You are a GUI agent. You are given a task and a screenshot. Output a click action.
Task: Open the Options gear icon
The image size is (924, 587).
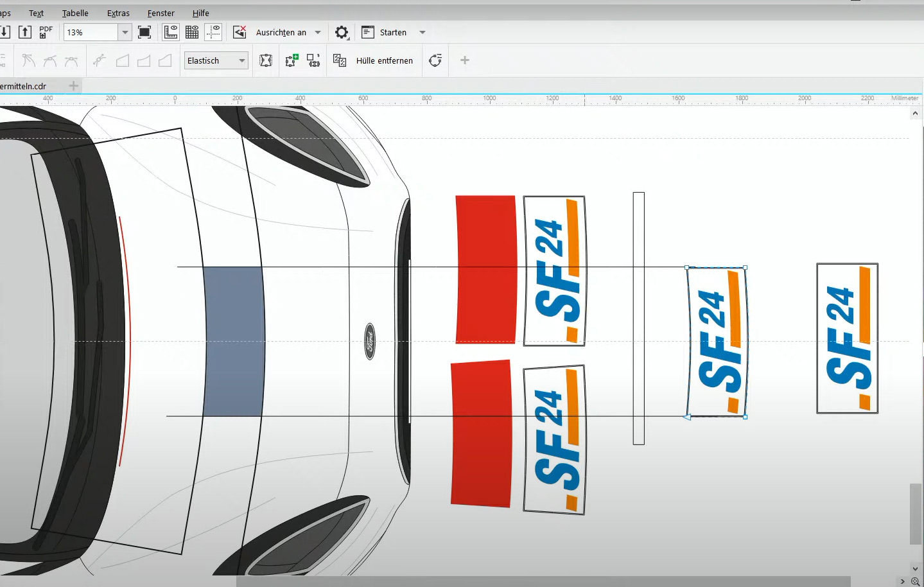pyautogui.click(x=342, y=32)
